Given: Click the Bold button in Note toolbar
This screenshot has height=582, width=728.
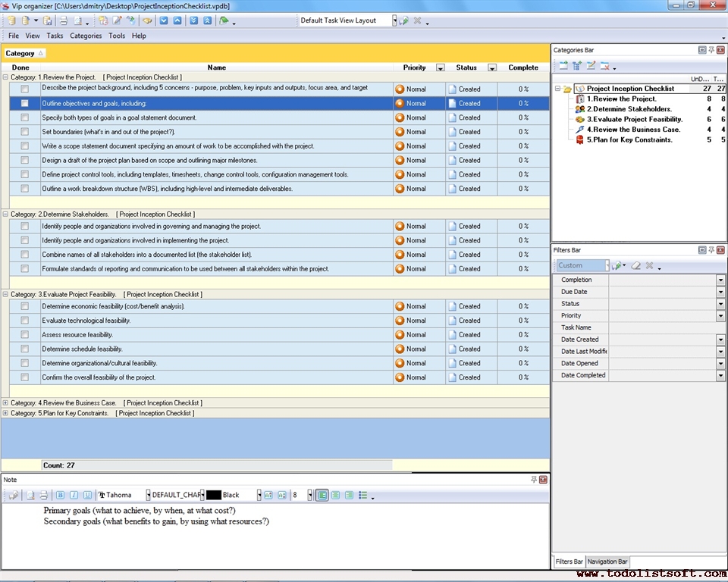Looking at the screenshot, I should pyautogui.click(x=61, y=495).
